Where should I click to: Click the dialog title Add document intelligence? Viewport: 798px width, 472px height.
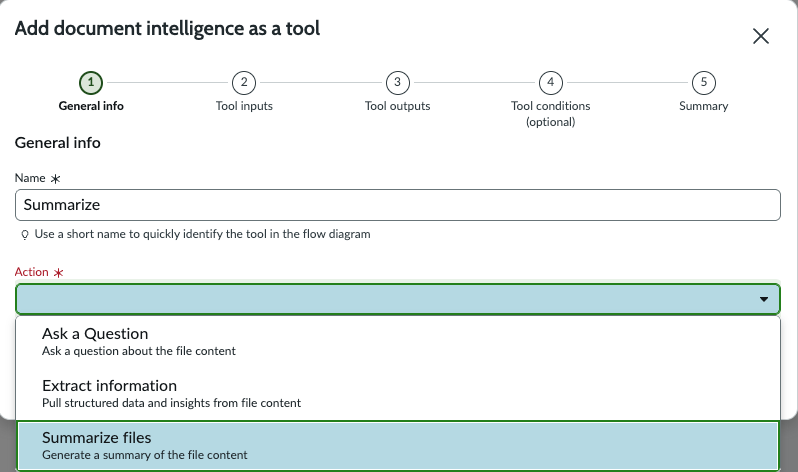pyautogui.click(x=167, y=29)
